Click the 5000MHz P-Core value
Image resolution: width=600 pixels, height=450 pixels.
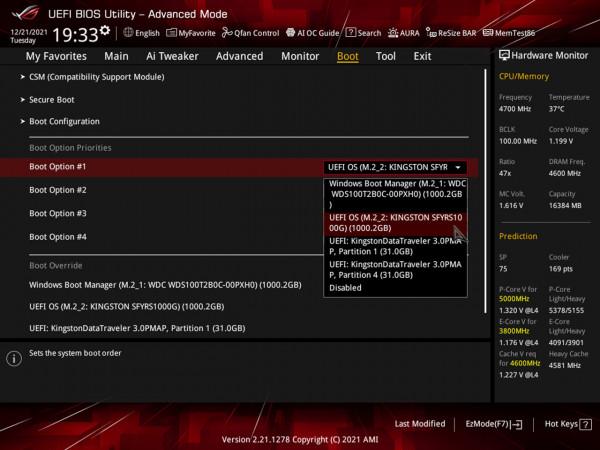pos(514,298)
